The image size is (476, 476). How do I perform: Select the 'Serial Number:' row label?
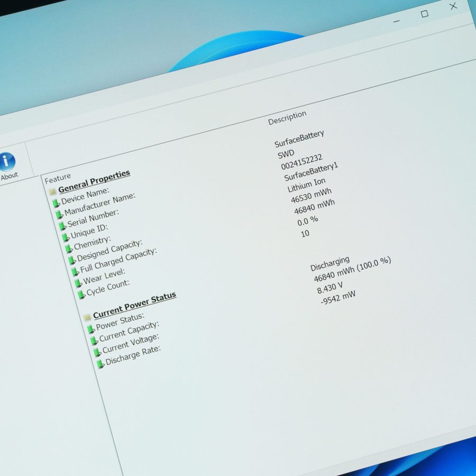tap(93, 218)
